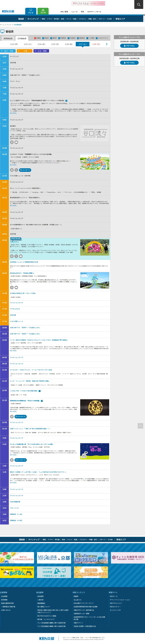This screenshot has height=644, width=145.
Task: Click the SUNNY TIME program thumbnail
Action: click(95, 162)
